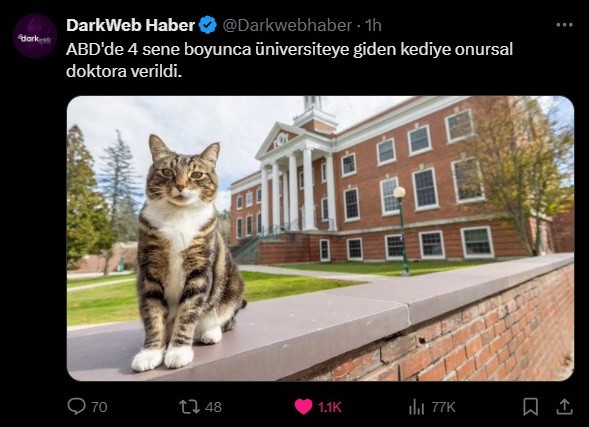
Task: Click the 70 replies count
Action: pyautogui.click(x=99, y=407)
